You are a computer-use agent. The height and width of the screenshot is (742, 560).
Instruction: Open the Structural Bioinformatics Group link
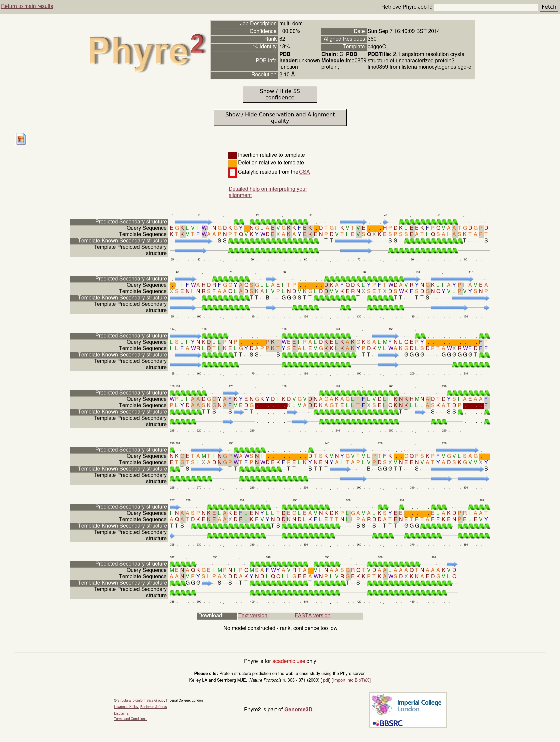pyautogui.click(x=140, y=700)
